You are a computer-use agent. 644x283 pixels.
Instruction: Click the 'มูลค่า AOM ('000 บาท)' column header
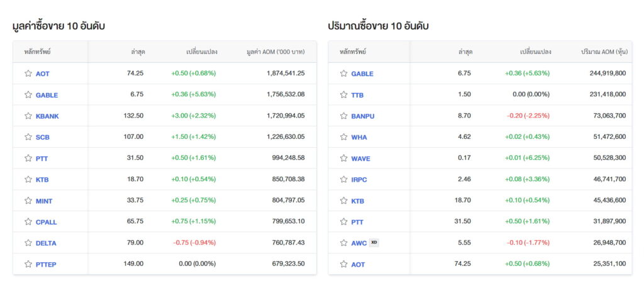[x=275, y=52]
